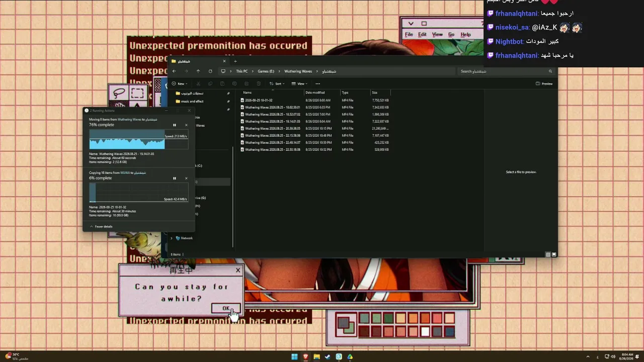Click the Rename icon in Explorer toolbar

[234, 84]
